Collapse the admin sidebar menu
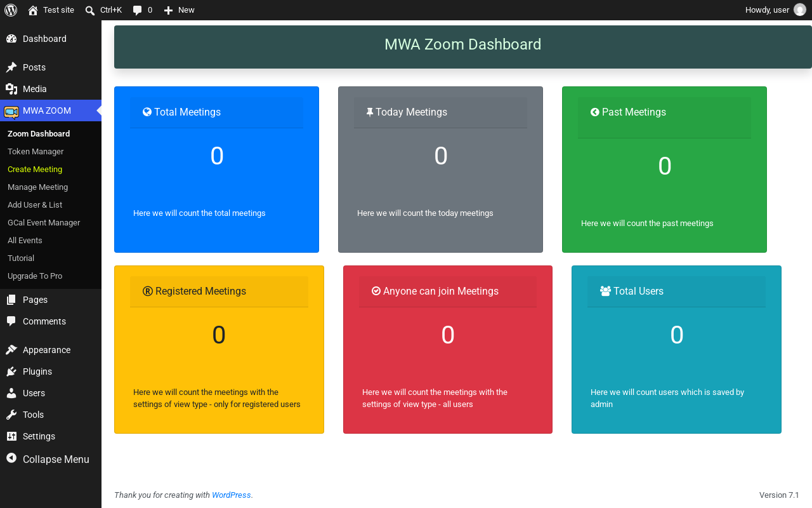This screenshot has width=812, height=508. point(51,458)
